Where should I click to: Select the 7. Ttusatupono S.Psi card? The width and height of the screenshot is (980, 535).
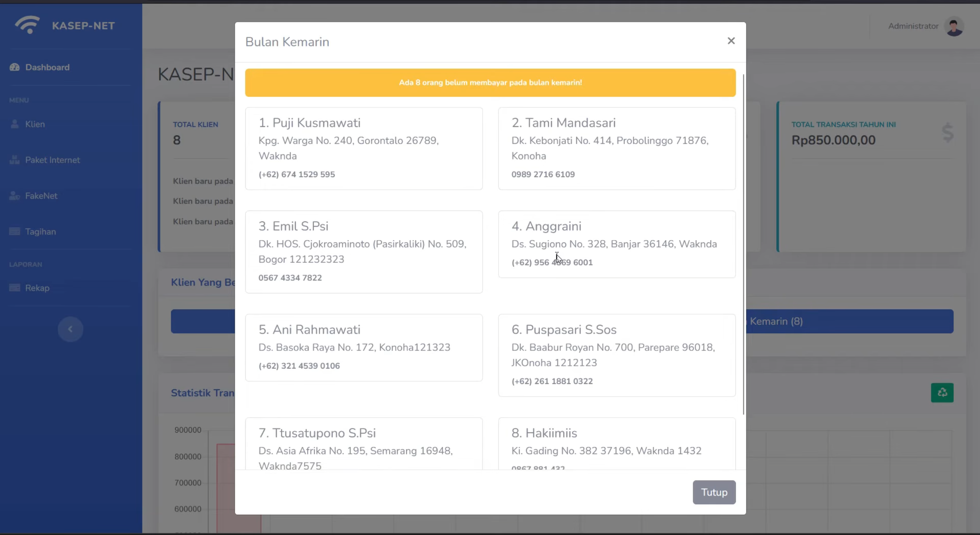click(364, 444)
